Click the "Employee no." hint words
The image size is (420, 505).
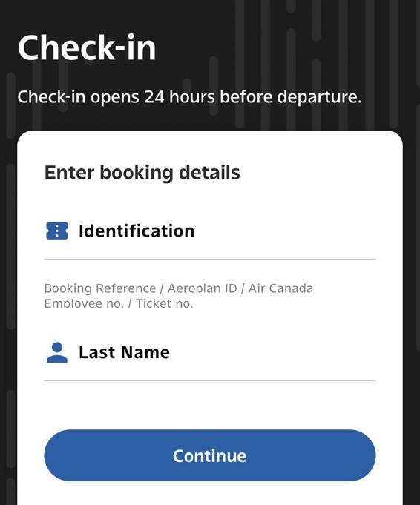point(84,303)
